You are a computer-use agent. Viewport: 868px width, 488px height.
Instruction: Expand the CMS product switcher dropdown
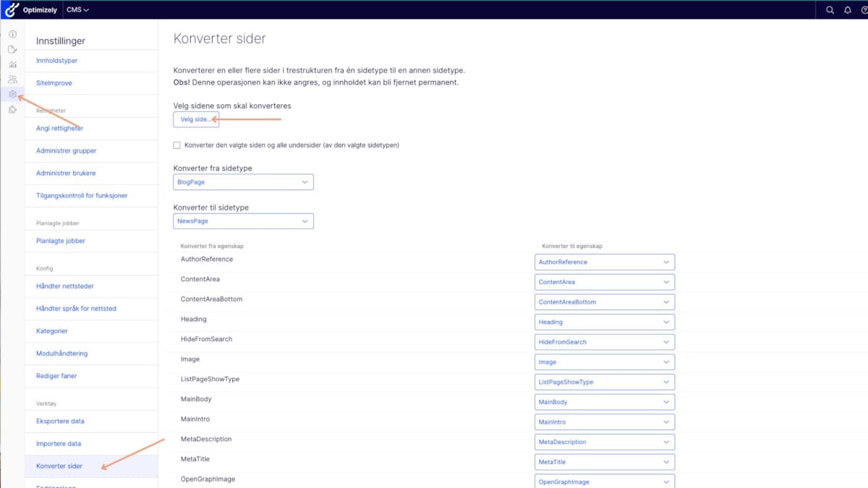77,10
